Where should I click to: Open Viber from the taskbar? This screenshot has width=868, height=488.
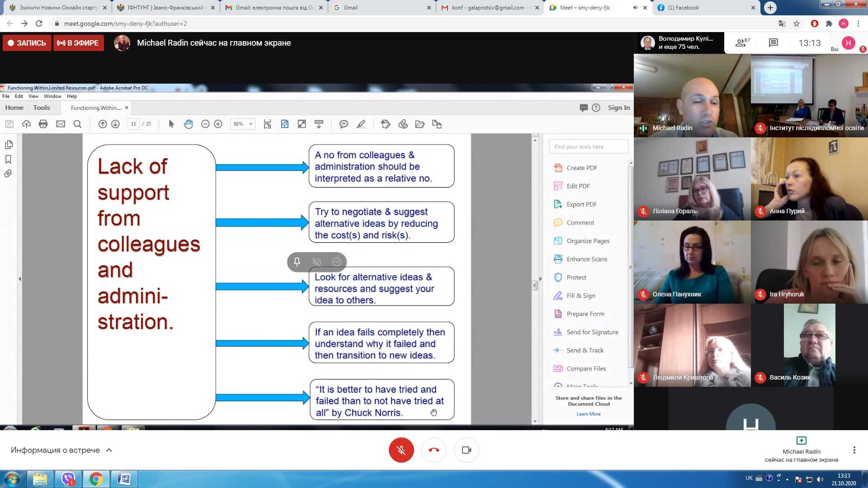pos(68,479)
